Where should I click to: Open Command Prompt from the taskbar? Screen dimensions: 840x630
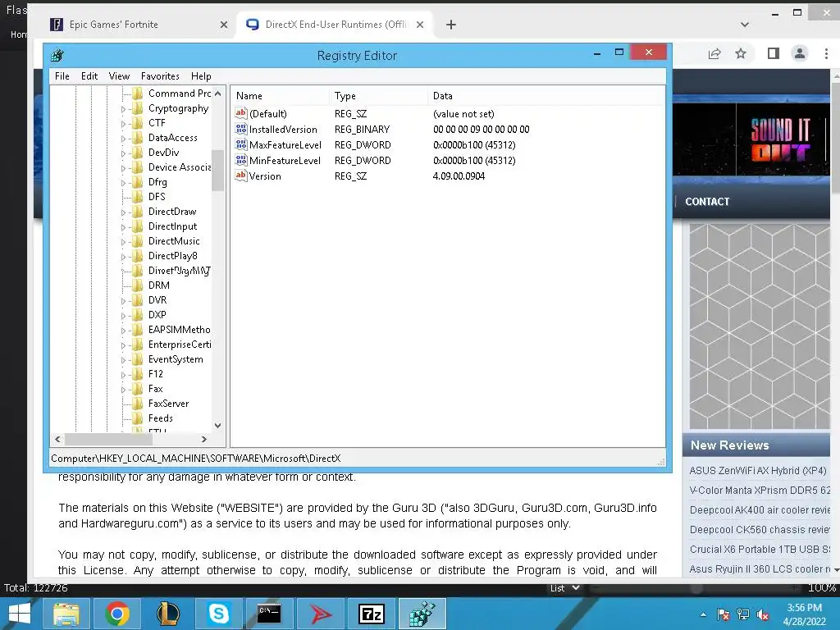(x=269, y=614)
